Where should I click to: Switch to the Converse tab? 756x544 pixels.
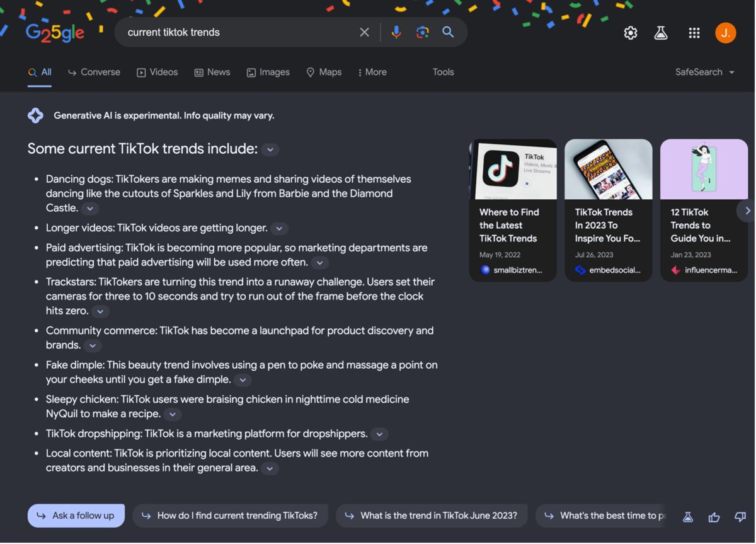[94, 72]
